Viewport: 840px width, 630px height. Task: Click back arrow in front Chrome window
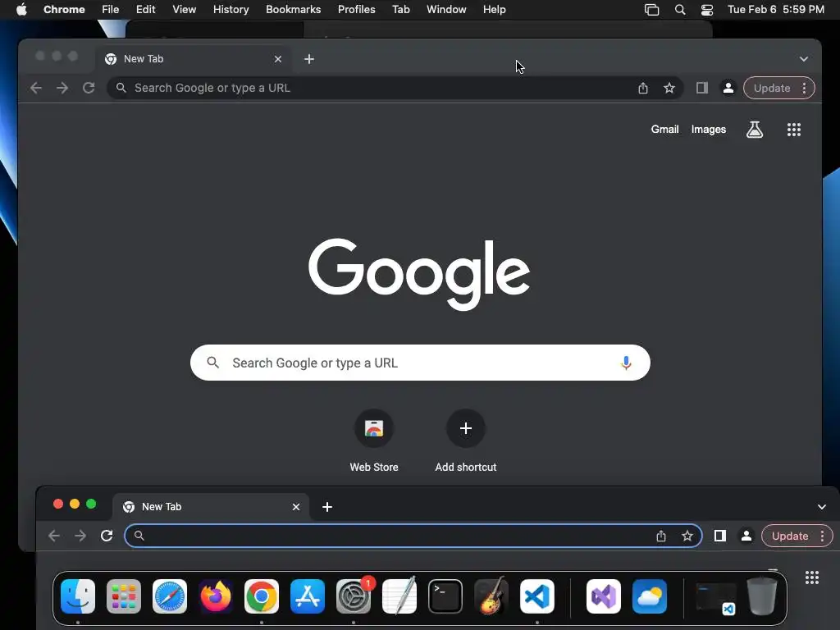pyautogui.click(x=54, y=536)
